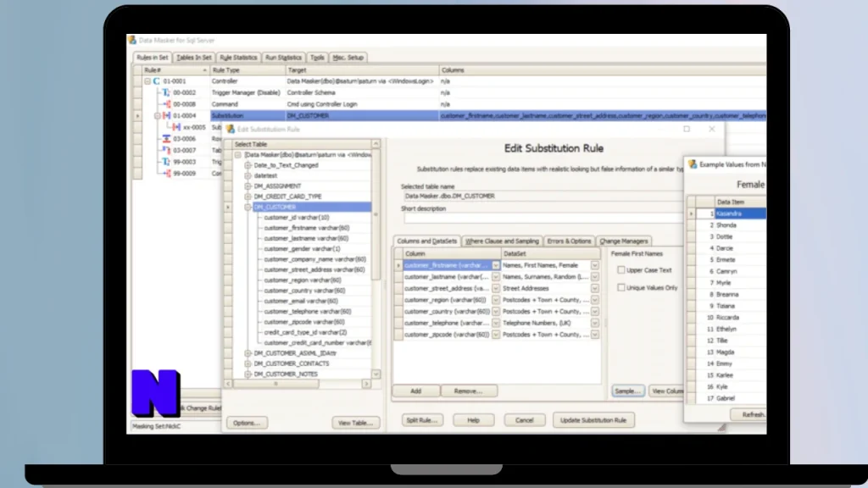Switch to the Rules in Set tab
Screen dimensions: 868x488
pos(153,58)
